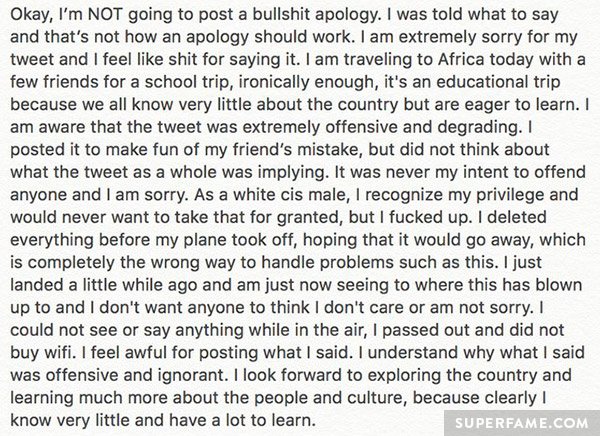The height and width of the screenshot is (436, 600).
Task: Click the capitalized word NOT
Action: pyautogui.click(x=104, y=15)
